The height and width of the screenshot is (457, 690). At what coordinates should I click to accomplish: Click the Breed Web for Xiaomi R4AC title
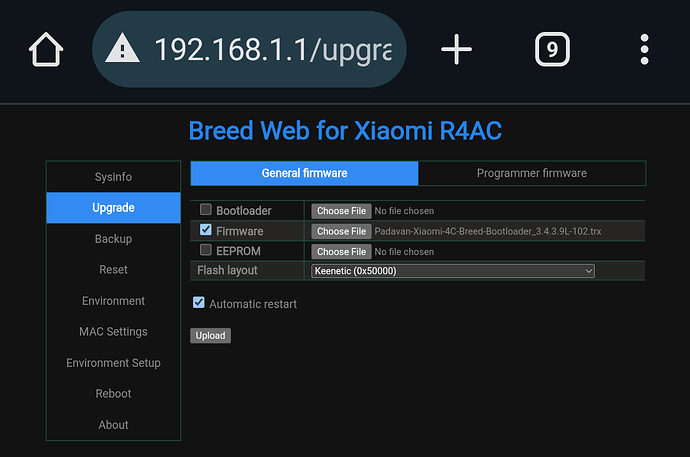tap(345, 131)
